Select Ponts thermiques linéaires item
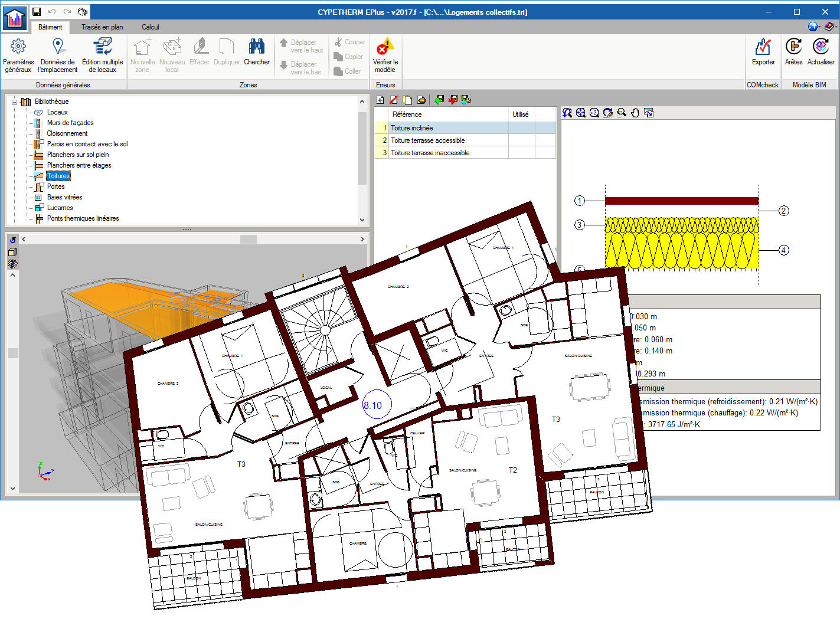Viewport: 840px width, 619px height. coord(83,218)
